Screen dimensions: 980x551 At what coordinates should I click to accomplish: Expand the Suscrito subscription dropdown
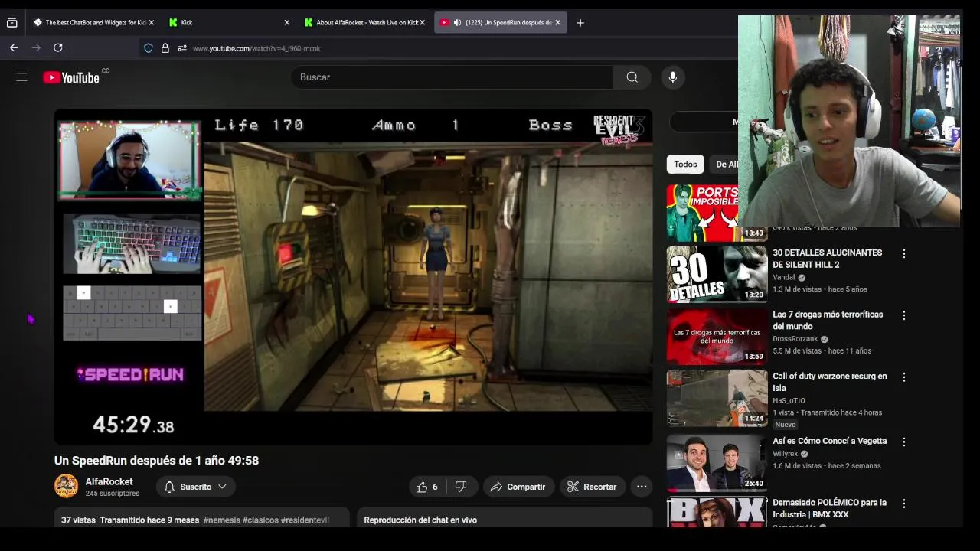(x=195, y=487)
